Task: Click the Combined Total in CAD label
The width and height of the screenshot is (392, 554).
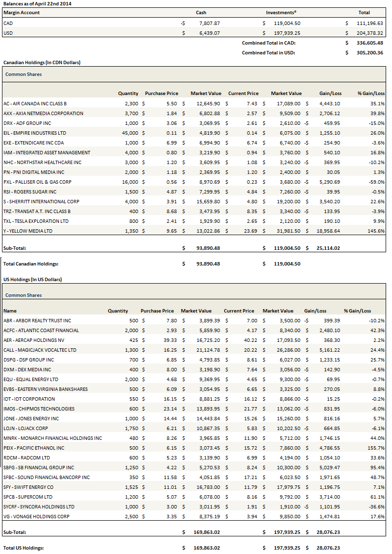Action: pyautogui.click(x=269, y=43)
